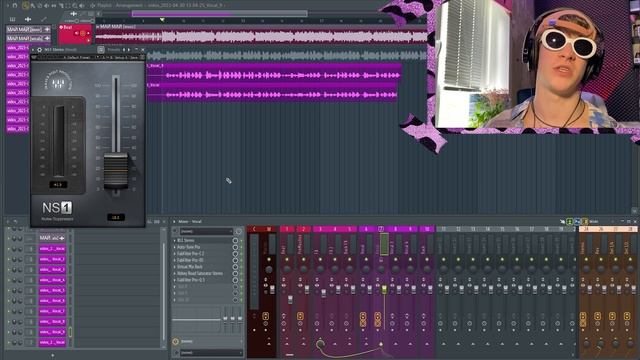Screen dimensions: 640x360
Task: Toggle mute LED on mixer insert 3
Action: (320, 260)
